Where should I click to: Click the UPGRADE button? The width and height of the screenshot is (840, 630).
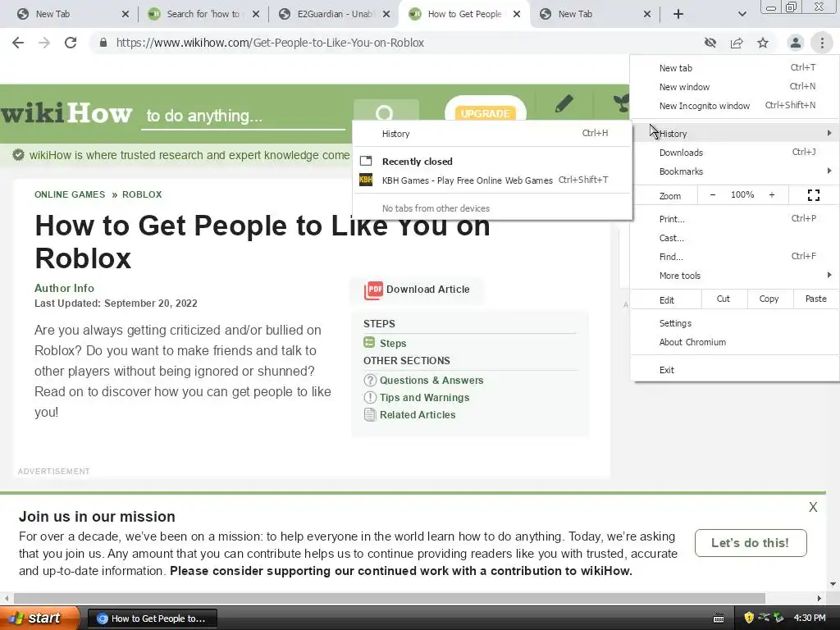pos(485,113)
